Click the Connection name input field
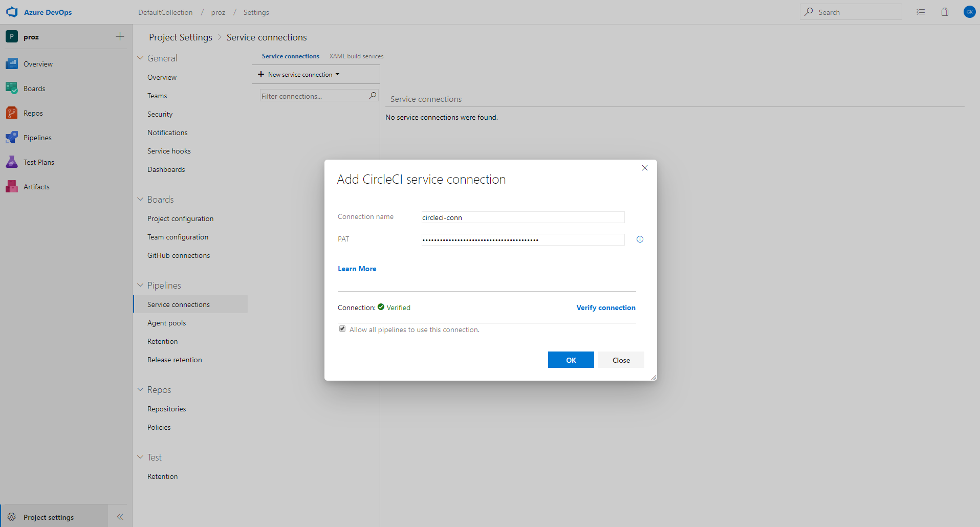 pyautogui.click(x=522, y=217)
